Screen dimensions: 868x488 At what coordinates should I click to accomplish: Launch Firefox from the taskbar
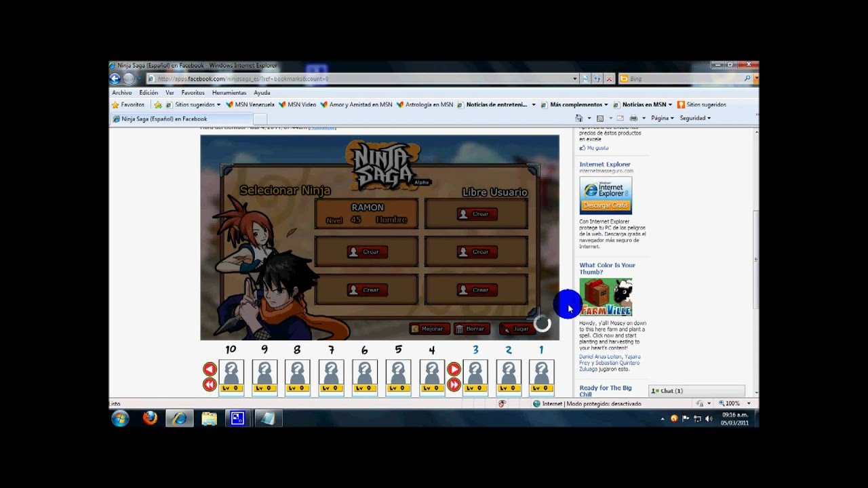(150, 418)
